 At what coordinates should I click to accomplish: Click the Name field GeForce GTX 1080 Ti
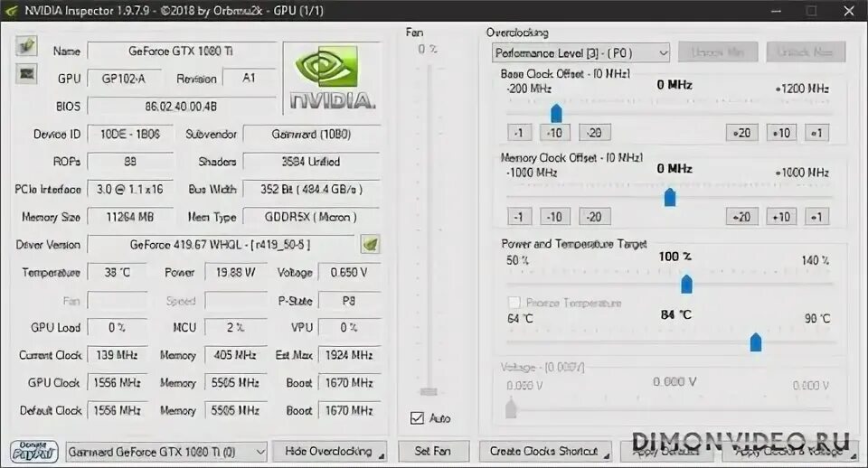tap(182, 51)
